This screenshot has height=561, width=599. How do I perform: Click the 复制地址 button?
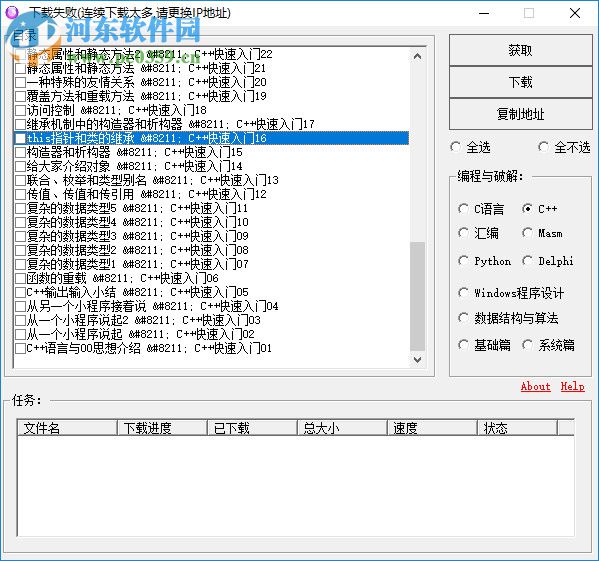[520, 114]
